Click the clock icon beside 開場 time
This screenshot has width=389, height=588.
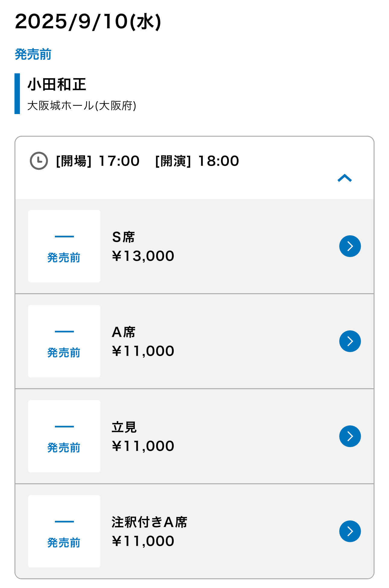tap(39, 161)
